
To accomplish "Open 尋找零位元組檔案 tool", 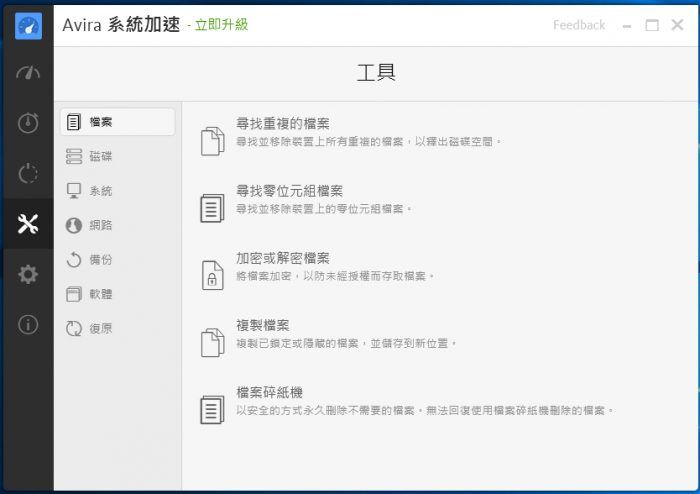I will coord(289,191).
